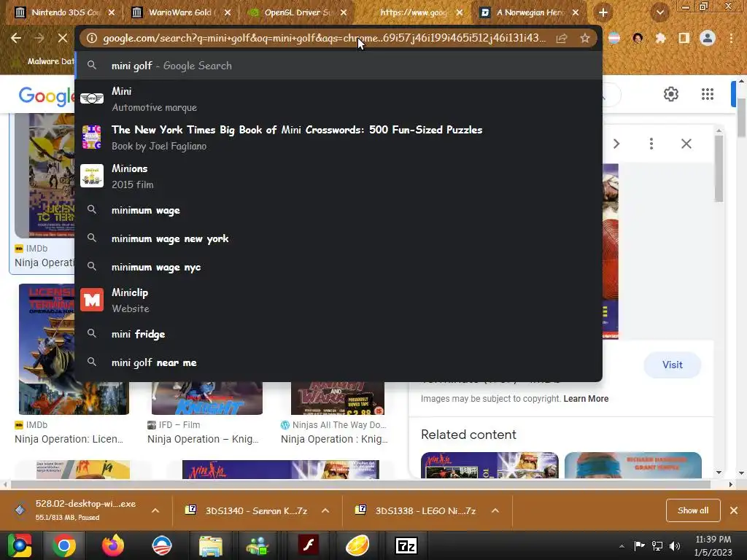Open the IMDb Ninja Operation: Licen... result thumbnail

click(47, 349)
